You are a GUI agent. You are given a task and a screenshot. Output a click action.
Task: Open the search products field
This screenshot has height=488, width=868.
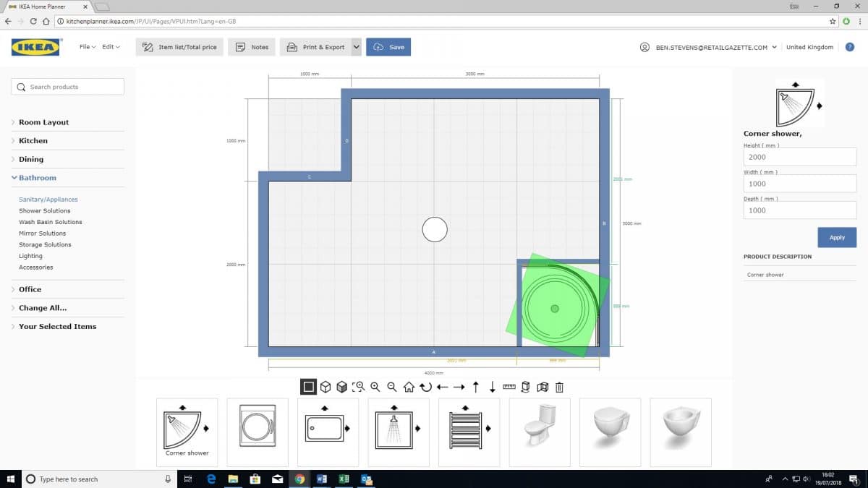67,86
